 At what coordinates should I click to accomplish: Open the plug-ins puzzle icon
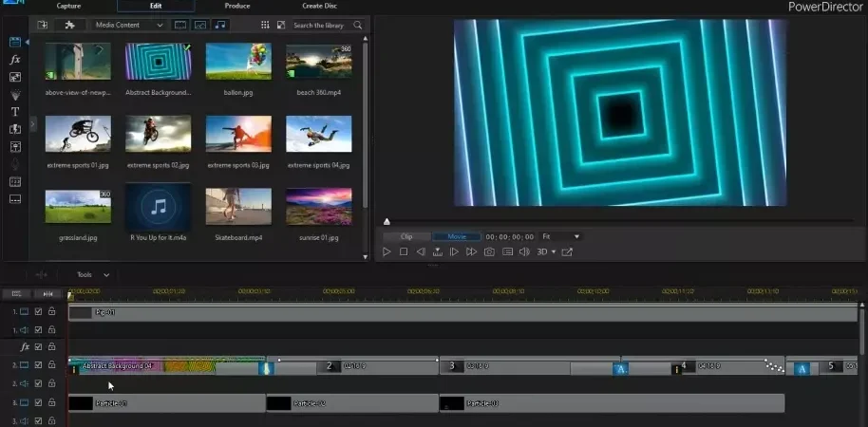point(69,25)
